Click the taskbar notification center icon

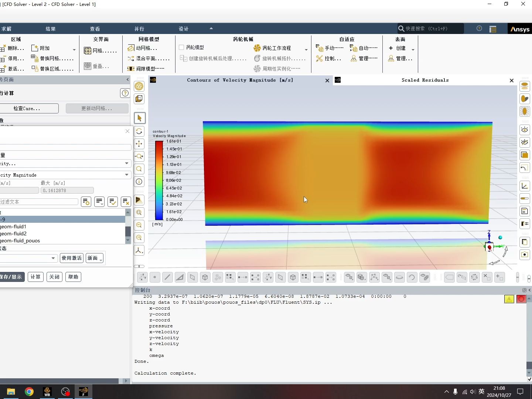point(520,392)
